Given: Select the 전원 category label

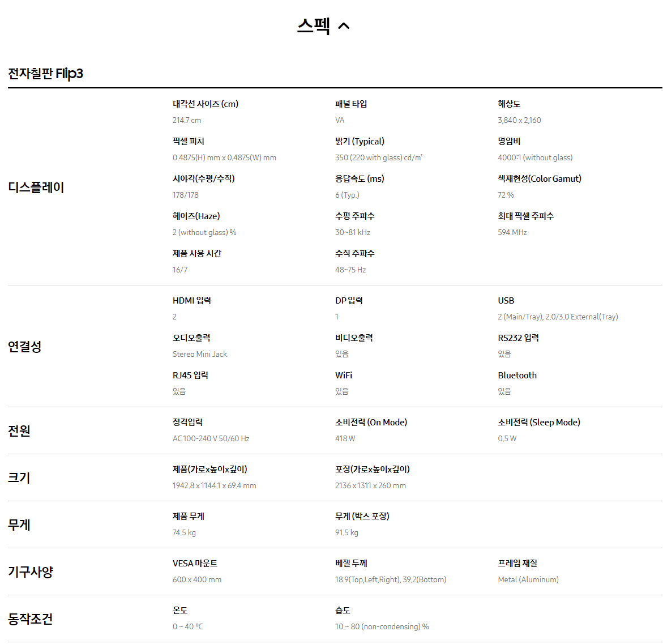Looking at the screenshot, I should [19, 430].
